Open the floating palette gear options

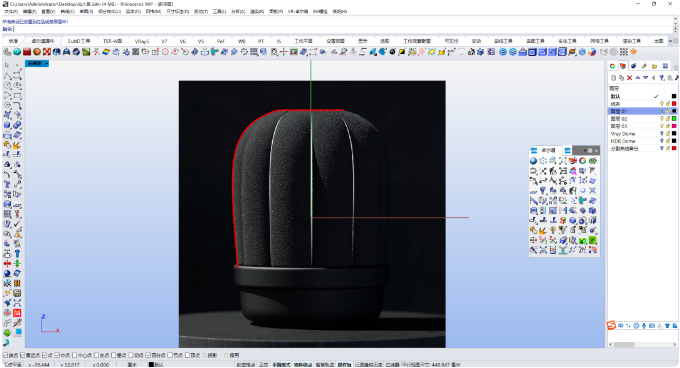590,150
